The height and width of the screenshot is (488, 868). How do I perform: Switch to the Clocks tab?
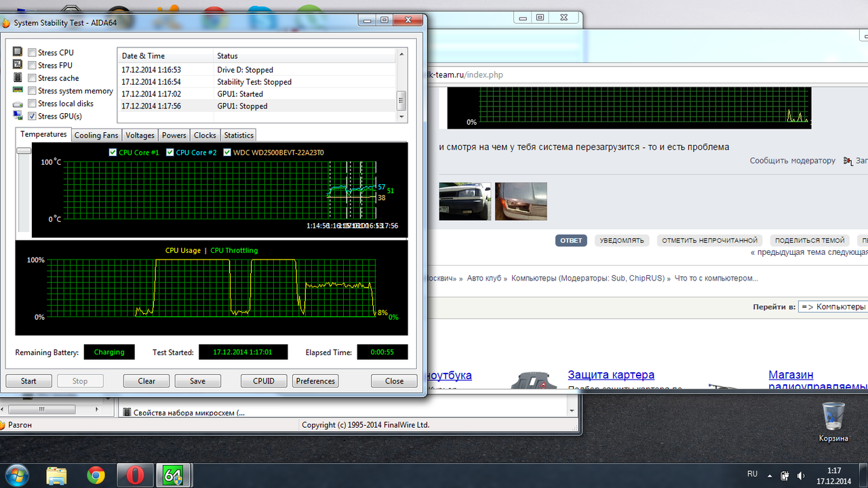click(x=205, y=136)
